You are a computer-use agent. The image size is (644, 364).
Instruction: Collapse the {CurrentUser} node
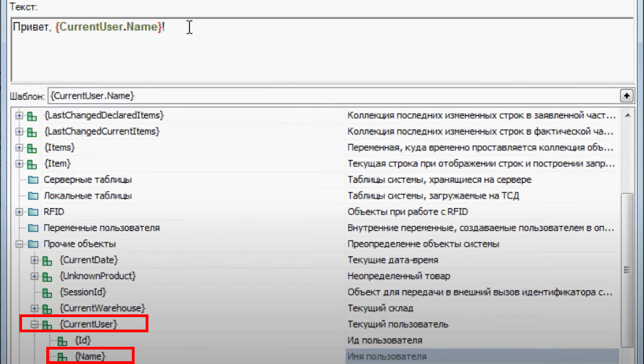pos(35,325)
